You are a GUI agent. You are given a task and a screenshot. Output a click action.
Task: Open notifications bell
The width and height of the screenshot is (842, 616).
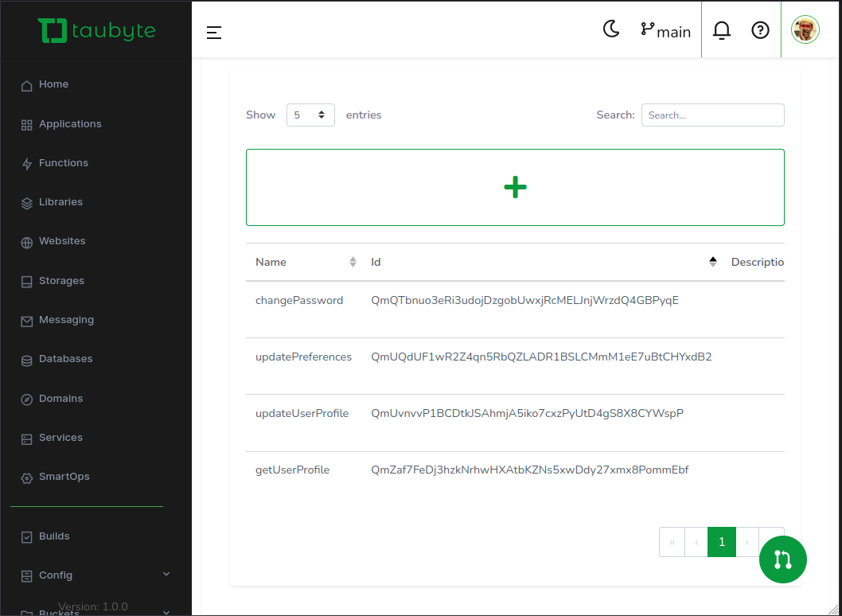point(721,30)
